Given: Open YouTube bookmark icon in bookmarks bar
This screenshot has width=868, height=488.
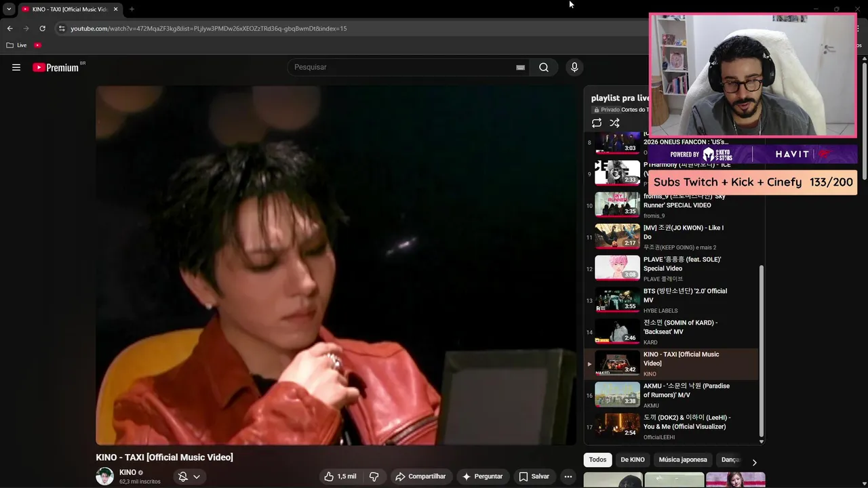Looking at the screenshot, I should click(37, 45).
